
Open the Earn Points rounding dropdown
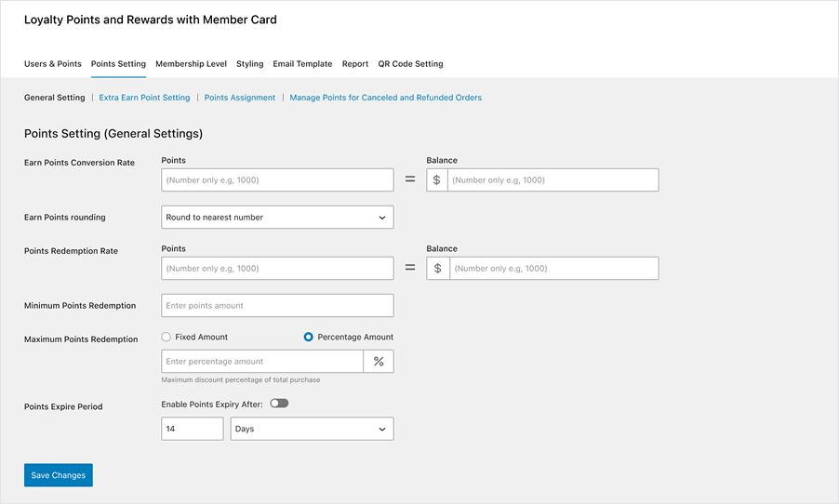(x=277, y=218)
